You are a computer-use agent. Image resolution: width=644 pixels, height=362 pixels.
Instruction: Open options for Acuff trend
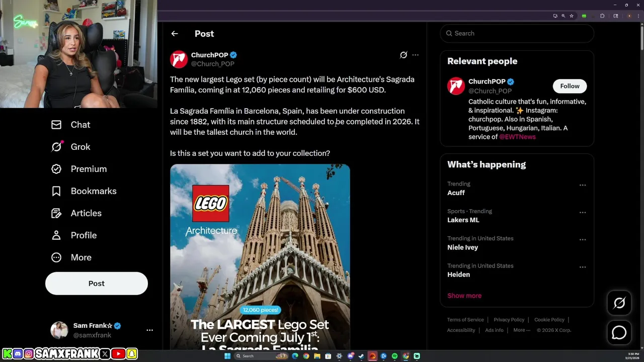click(583, 185)
